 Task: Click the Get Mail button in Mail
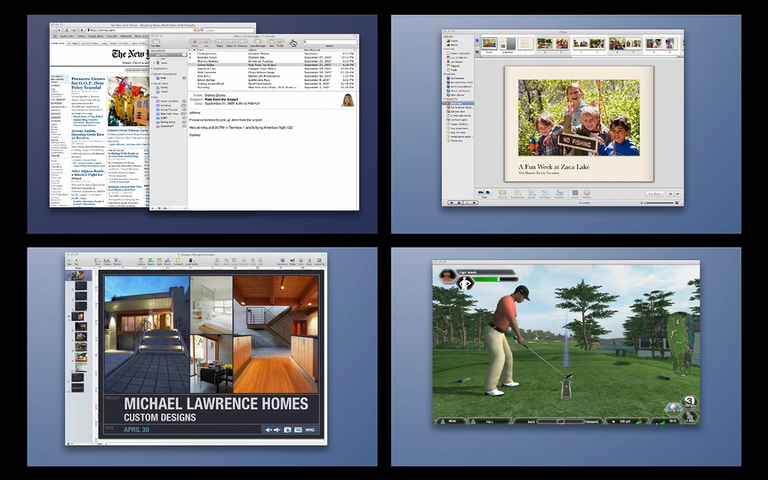click(156, 42)
